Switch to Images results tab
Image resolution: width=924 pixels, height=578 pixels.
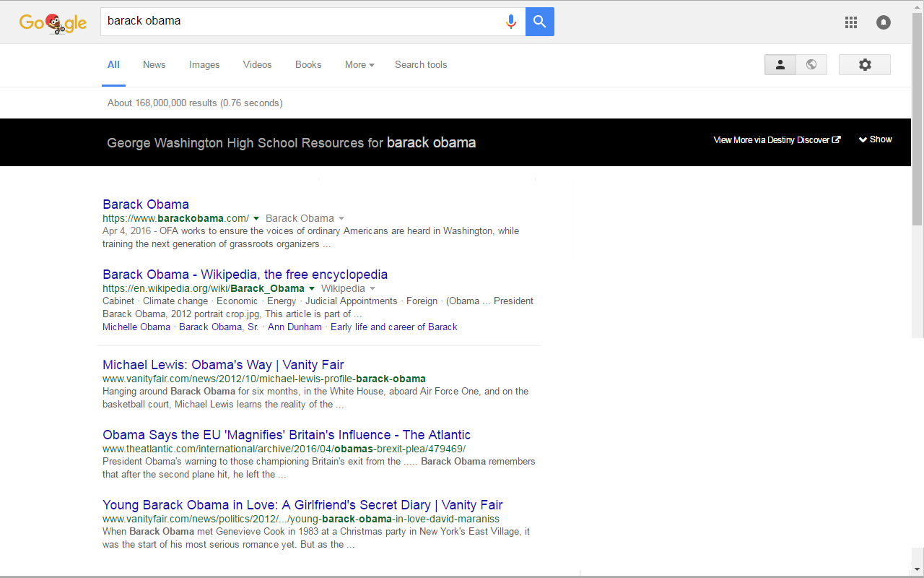point(204,65)
